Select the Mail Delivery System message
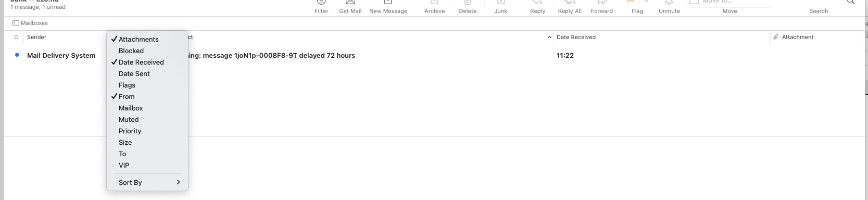The width and height of the screenshot is (868, 200). pyautogui.click(x=61, y=55)
